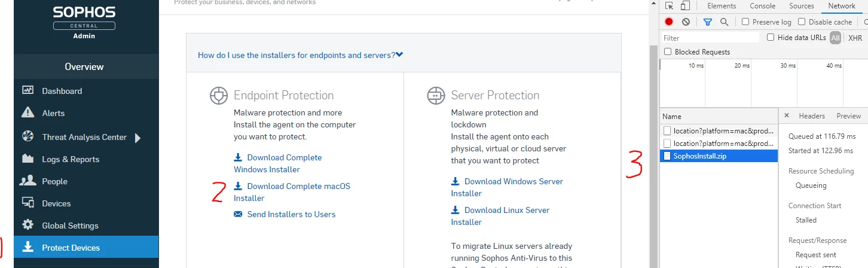Click the Global Settings gear icon
Screen dimensions: 868x268
click(27, 225)
